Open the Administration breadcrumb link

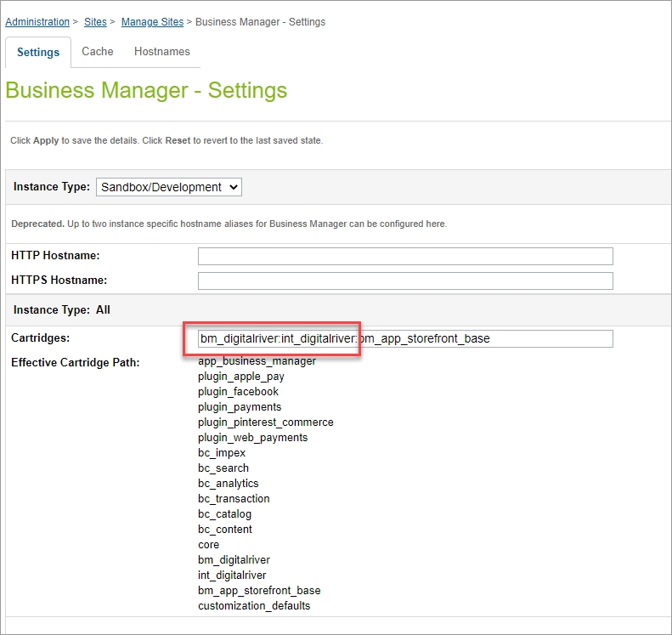pos(37,22)
